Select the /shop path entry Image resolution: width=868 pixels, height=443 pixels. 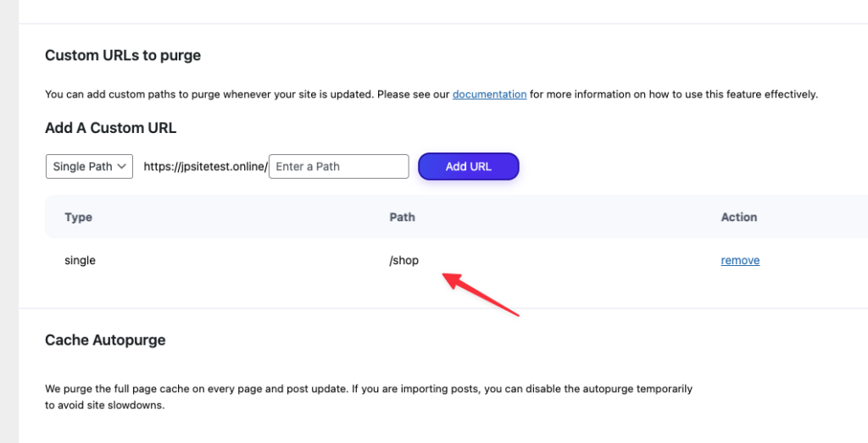[404, 260]
